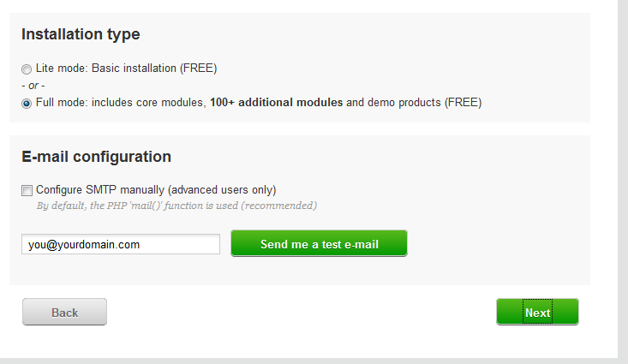The image size is (628, 364).
Task: Click the "Full mode: includes core modules" text
Action: [x=120, y=103]
